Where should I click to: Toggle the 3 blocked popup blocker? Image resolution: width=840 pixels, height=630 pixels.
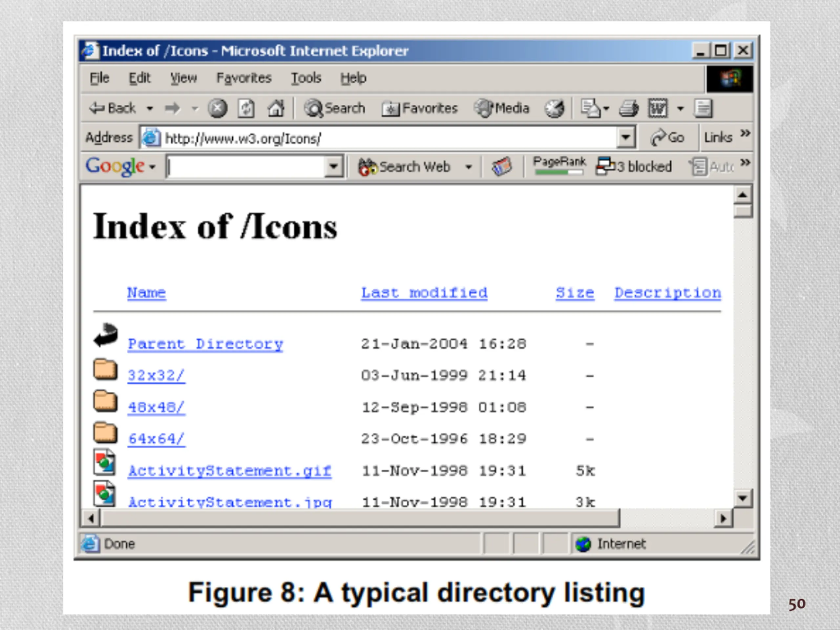click(634, 166)
